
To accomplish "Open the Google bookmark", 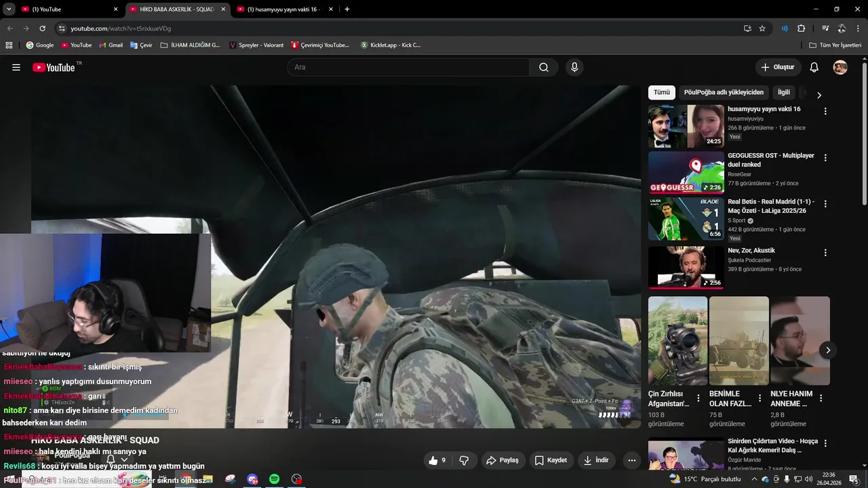I will point(39,45).
